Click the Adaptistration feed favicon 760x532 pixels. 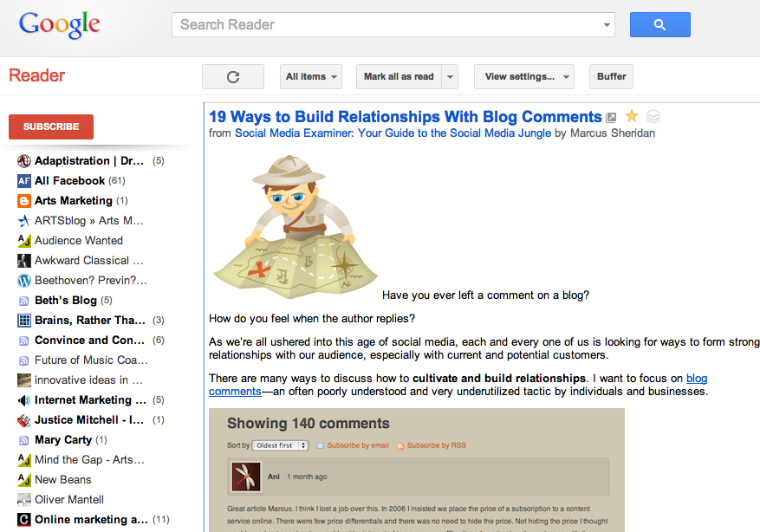pos(23,161)
